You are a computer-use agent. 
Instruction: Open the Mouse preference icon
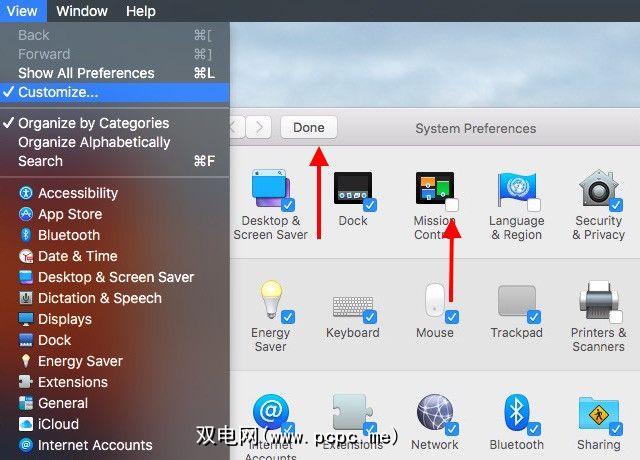tap(435, 300)
